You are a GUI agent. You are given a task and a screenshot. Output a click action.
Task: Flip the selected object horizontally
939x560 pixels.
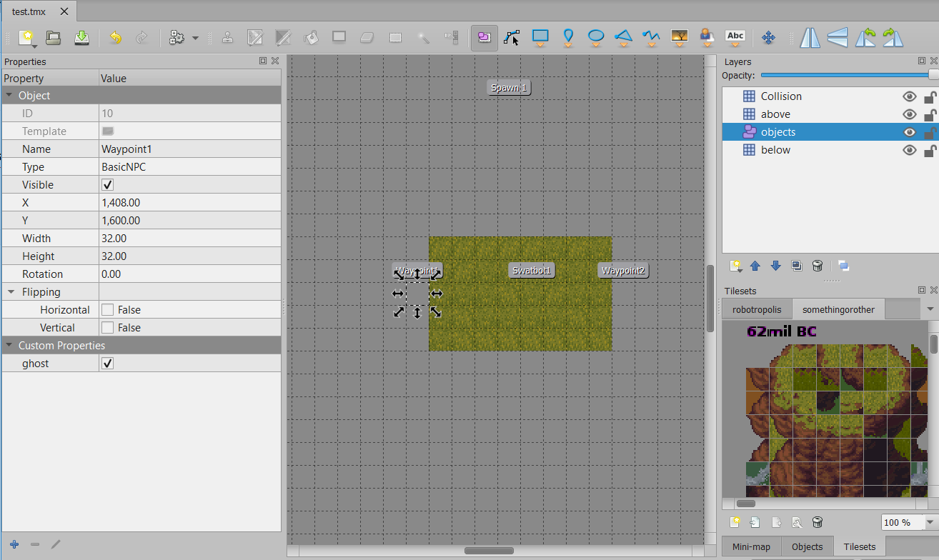click(810, 37)
